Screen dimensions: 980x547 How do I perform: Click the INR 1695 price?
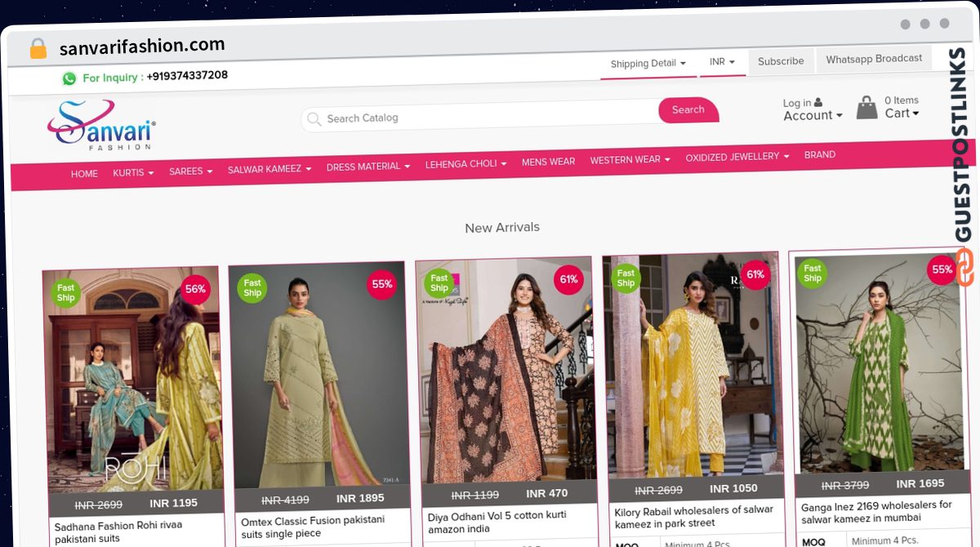click(x=920, y=483)
